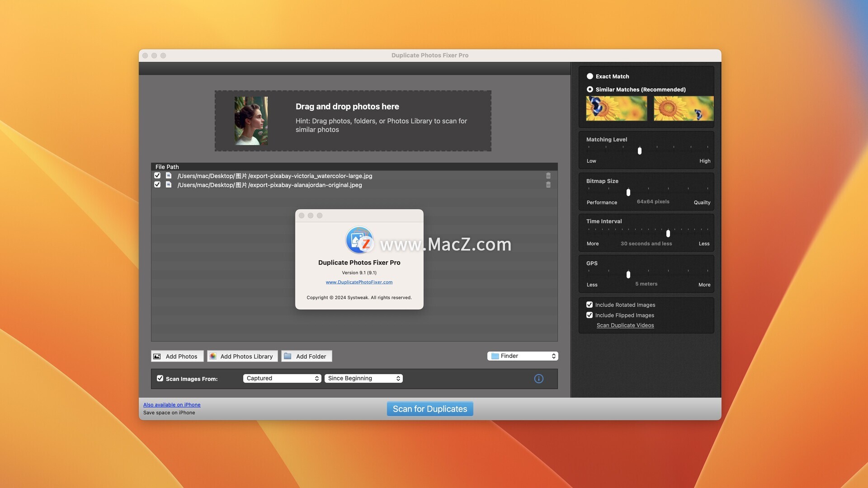
Task: Click the Bitmap Size slider handle
Action: [x=628, y=192]
